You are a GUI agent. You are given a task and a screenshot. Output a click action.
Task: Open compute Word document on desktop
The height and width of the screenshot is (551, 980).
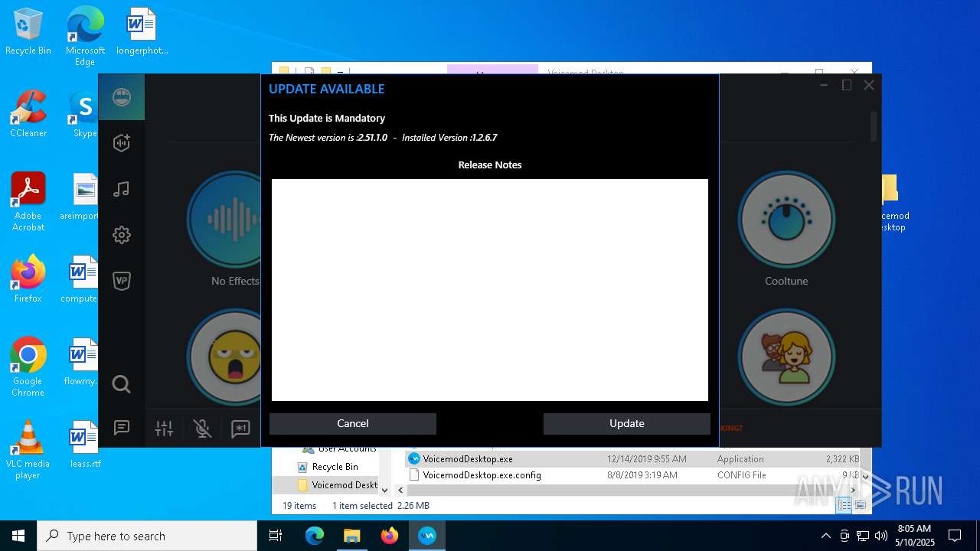[80, 279]
